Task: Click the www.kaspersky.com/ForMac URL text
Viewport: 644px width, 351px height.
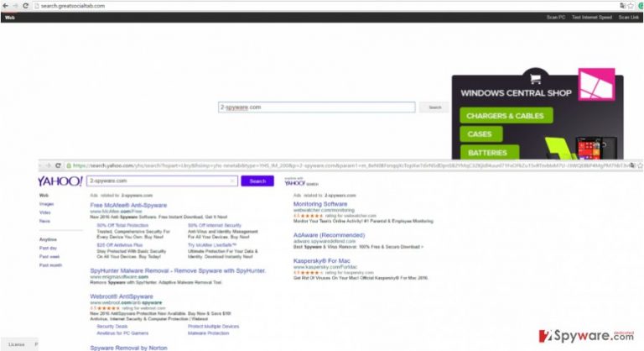Action: coord(325,267)
